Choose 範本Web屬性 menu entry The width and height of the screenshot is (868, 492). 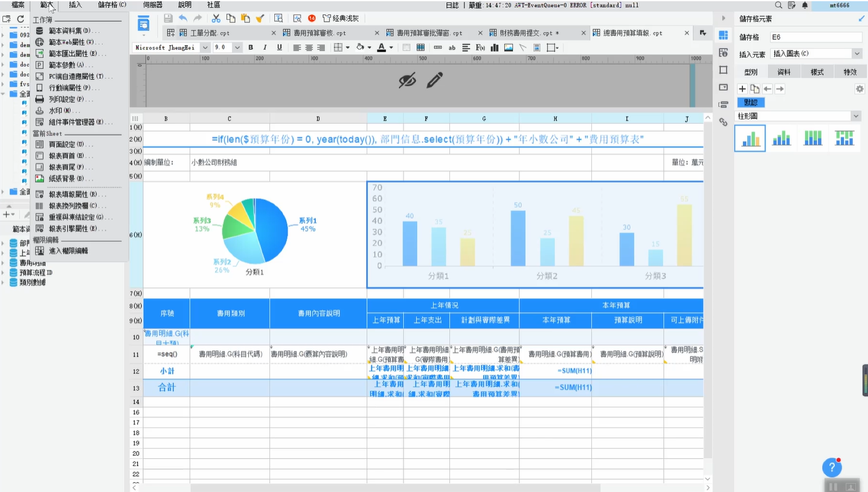pos(76,42)
